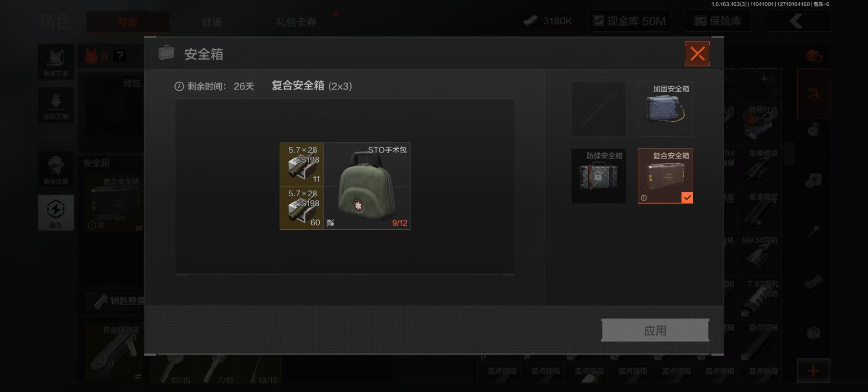Click the 保存方案 save loadout icon
868x392 pixels.
(56, 105)
